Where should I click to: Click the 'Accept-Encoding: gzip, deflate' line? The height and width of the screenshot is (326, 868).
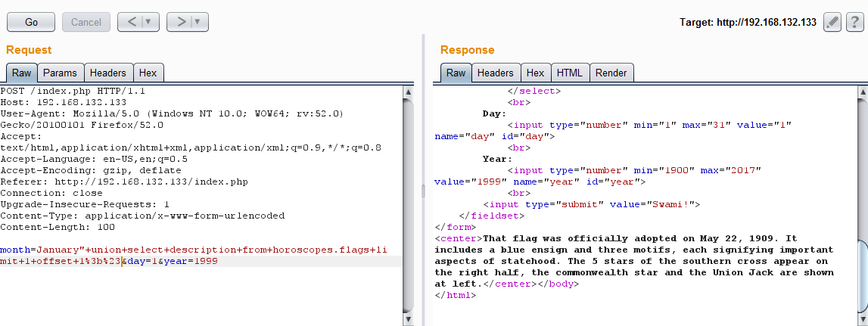point(91,170)
